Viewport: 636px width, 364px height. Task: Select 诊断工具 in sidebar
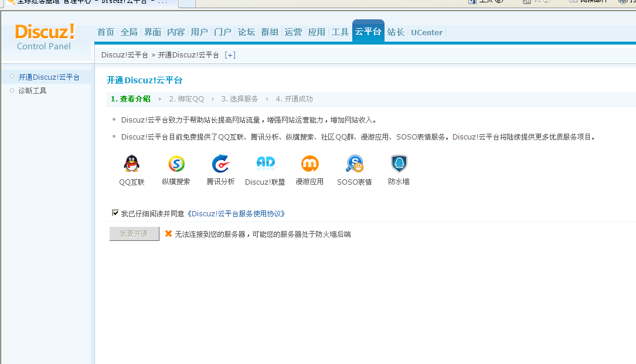click(32, 90)
